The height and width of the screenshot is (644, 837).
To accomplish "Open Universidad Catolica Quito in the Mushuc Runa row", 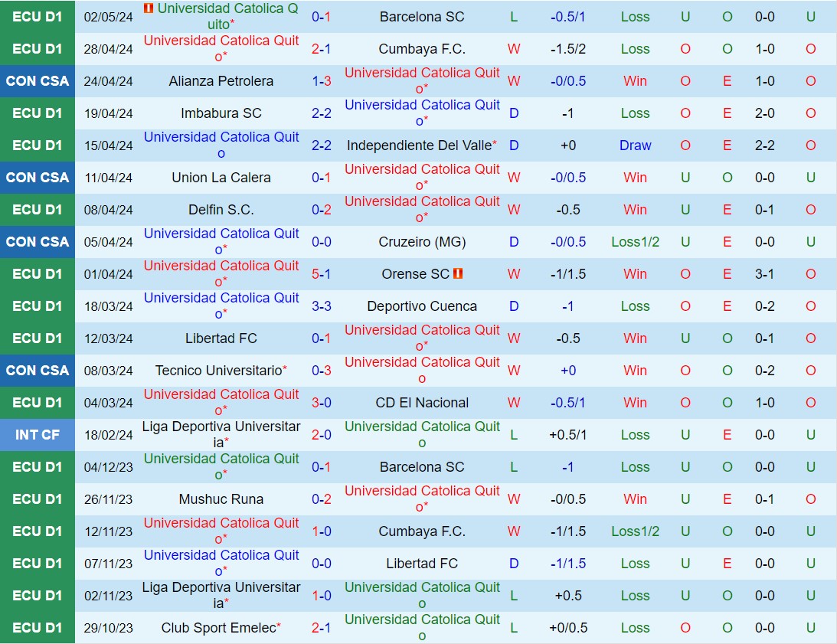I will click(x=422, y=499).
